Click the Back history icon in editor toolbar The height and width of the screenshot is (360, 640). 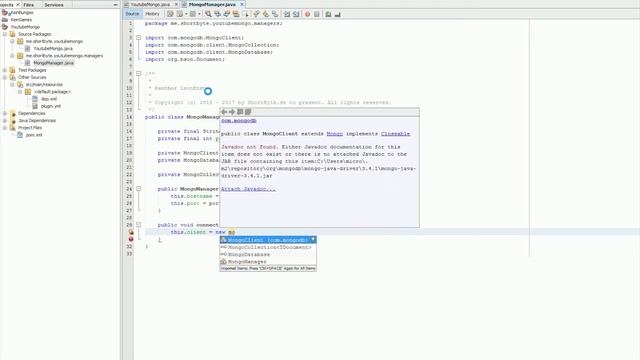tap(180, 14)
